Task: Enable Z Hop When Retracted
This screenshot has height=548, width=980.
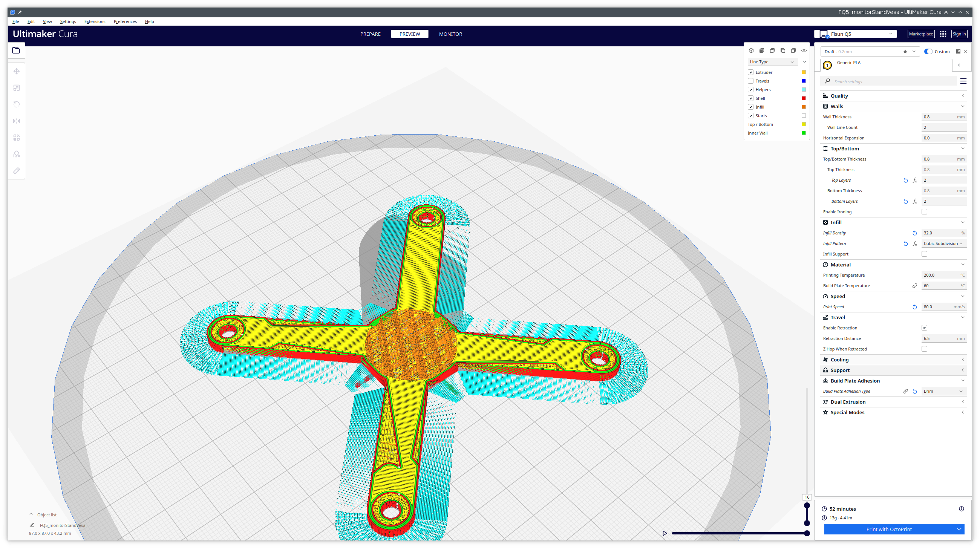Action: (x=925, y=348)
